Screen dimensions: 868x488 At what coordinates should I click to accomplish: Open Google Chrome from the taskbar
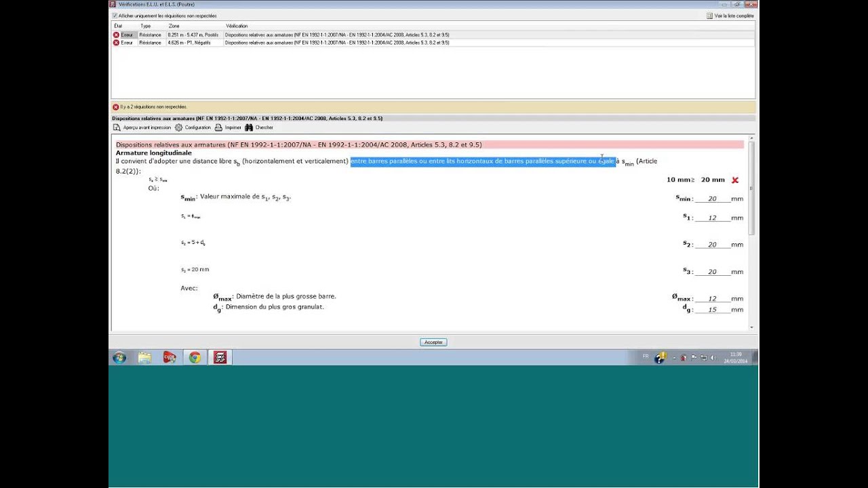195,357
